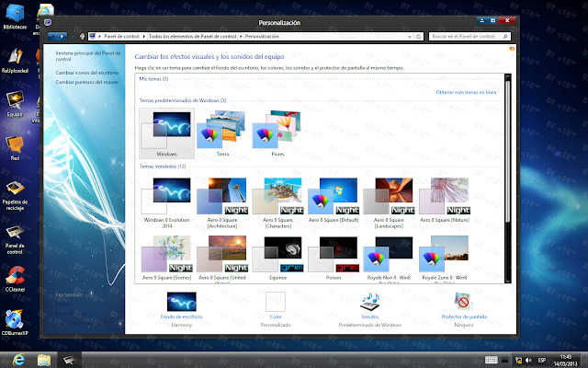This screenshot has width=588, height=368.
Task: Select Aero 8 Square [Default] theme
Action: point(334,200)
